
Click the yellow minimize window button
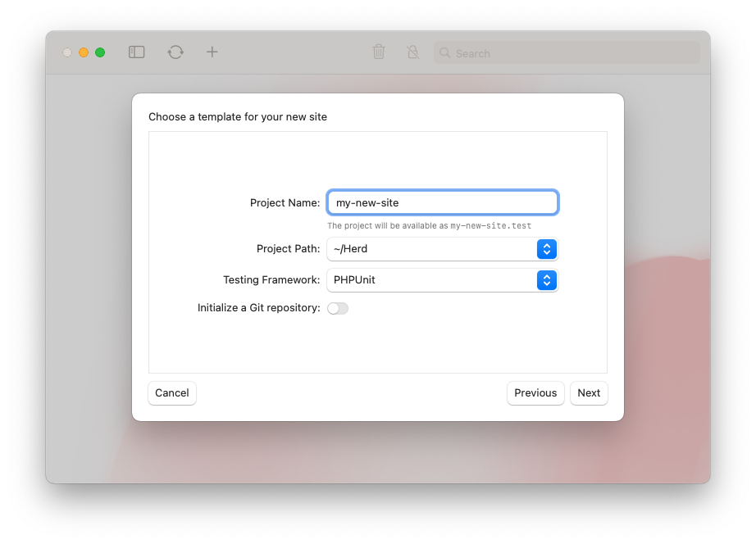pyautogui.click(x=84, y=52)
